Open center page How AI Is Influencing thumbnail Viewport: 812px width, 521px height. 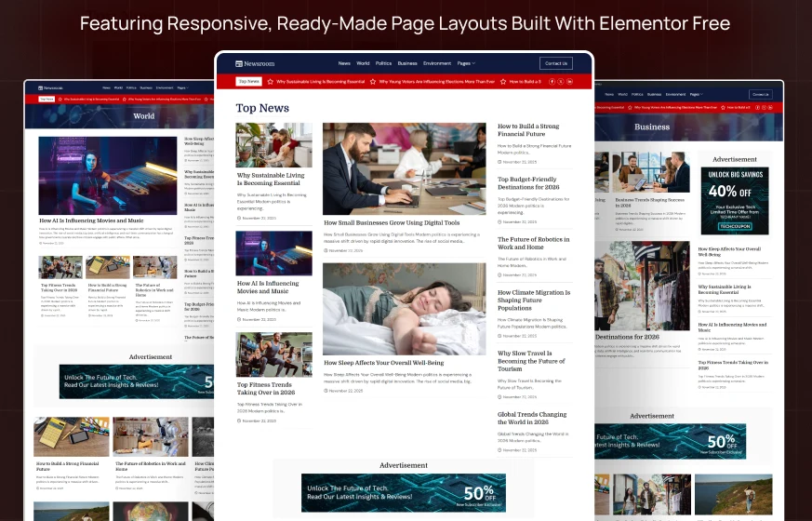click(x=274, y=253)
